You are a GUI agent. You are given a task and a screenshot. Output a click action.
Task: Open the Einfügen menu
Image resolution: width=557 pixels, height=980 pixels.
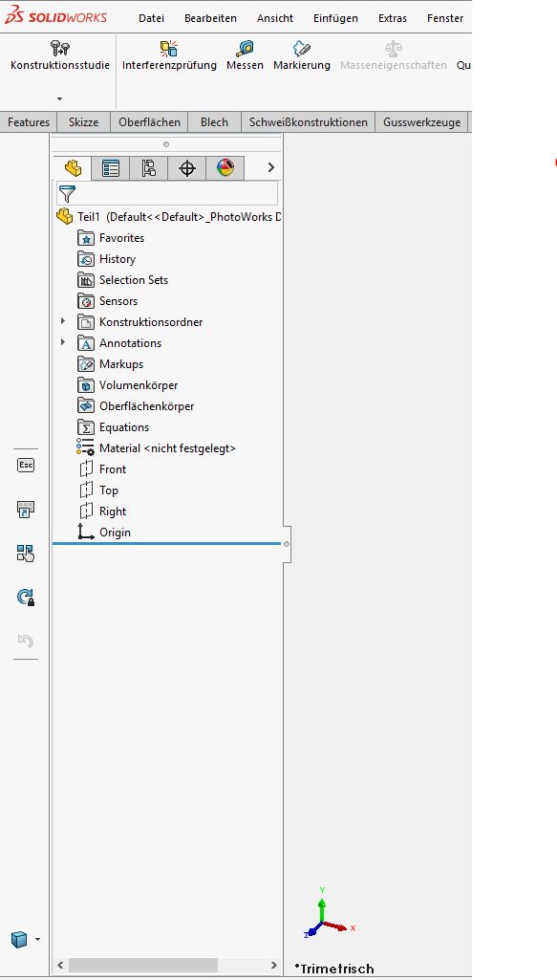coord(335,18)
